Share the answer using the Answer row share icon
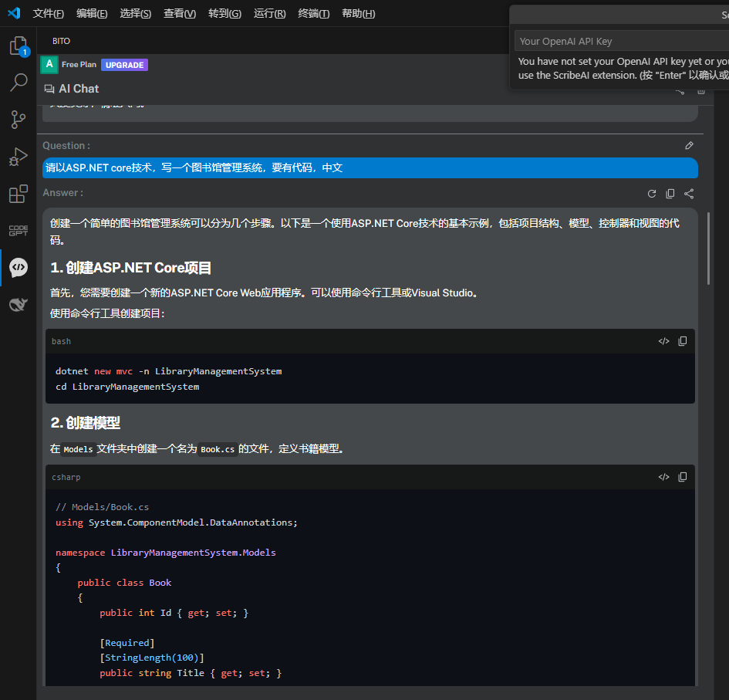The height and width of the screenshot is (700, 729). [x=689, y=194]
